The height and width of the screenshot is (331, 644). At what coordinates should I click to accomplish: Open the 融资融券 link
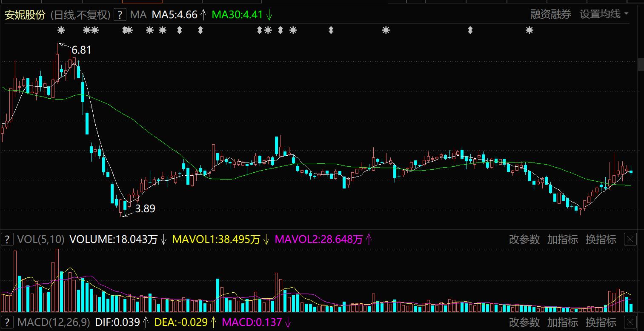coord(551,14)
